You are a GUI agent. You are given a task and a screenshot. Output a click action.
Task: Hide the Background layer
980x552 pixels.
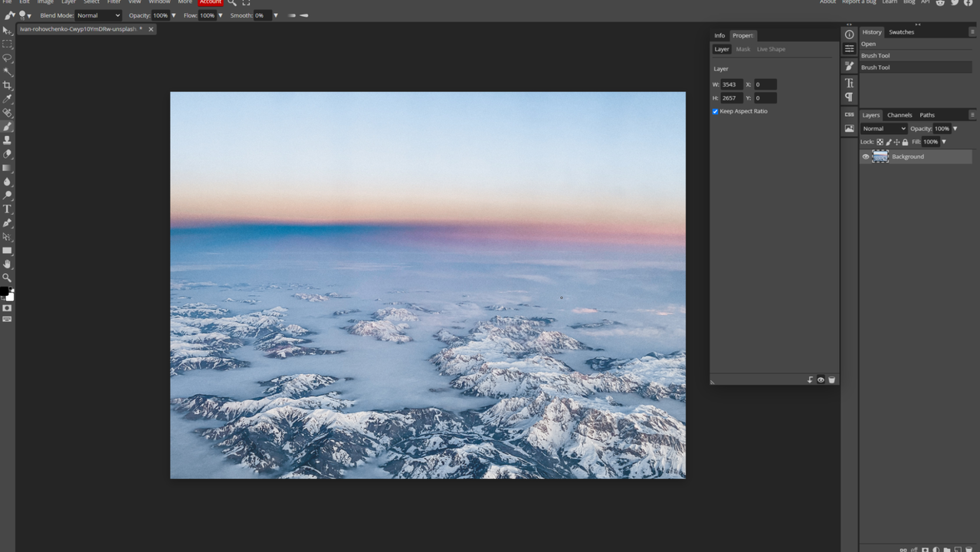[x=865, y=156]
